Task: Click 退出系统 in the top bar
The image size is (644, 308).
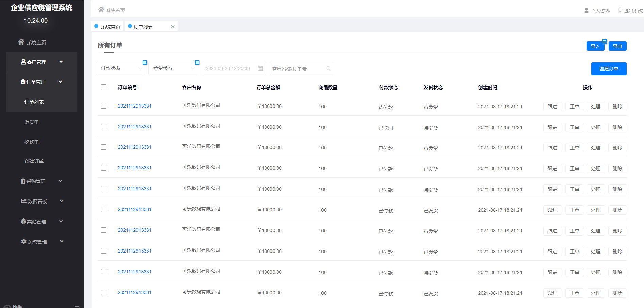Action: click(x=633, y=11)
